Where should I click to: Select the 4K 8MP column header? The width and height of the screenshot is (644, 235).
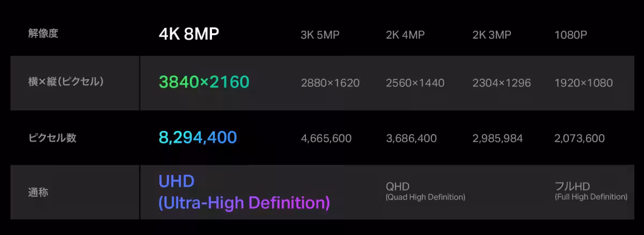click(189, 34)
